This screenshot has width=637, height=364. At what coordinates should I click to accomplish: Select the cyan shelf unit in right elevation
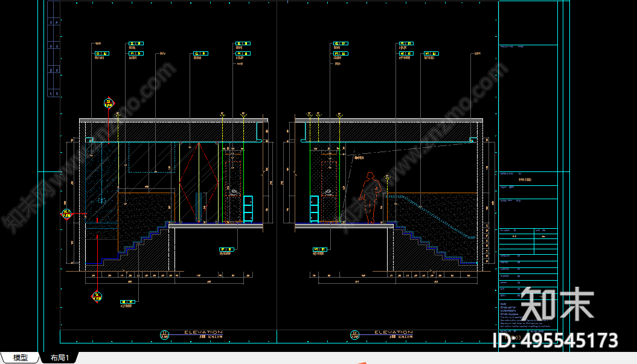pos(315,209)
